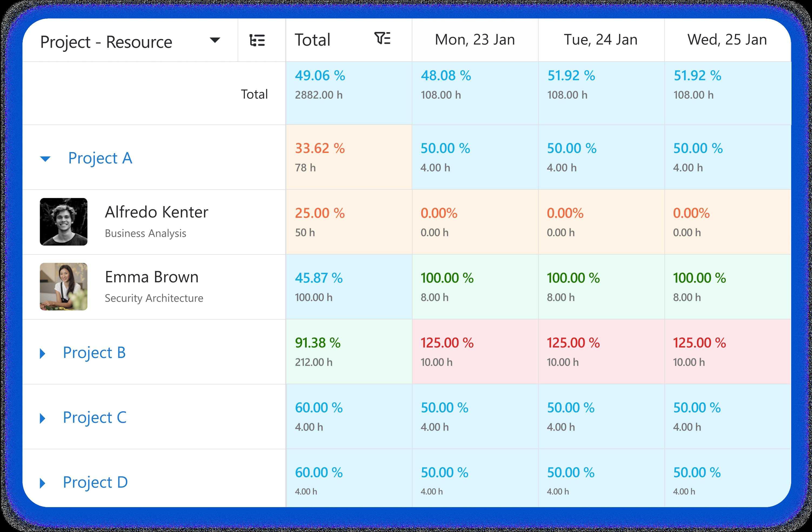Select the Tue, 24 Jan column header

600,40
